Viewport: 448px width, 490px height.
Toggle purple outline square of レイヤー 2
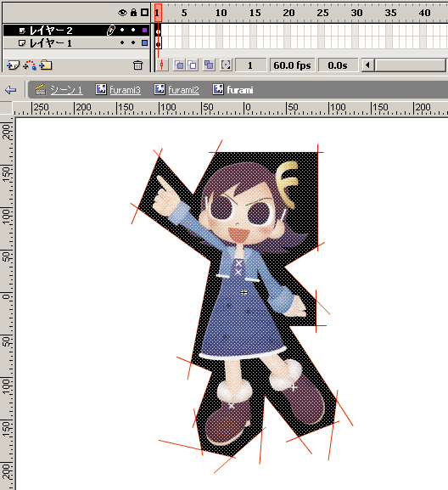click(x=144, y=30)
